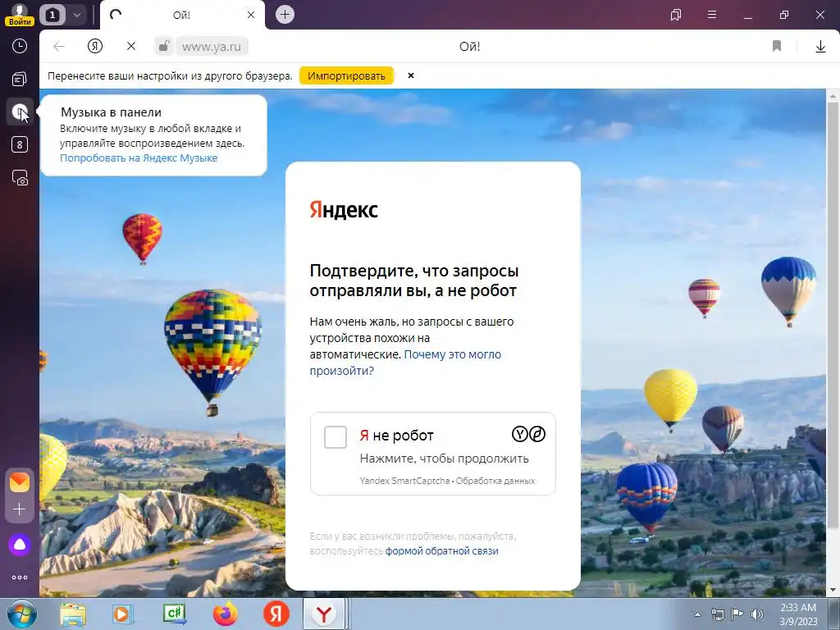Expand the tab groups dropdown arrow
The height and width of the screenshot is (630, 840).
[76, 15]
